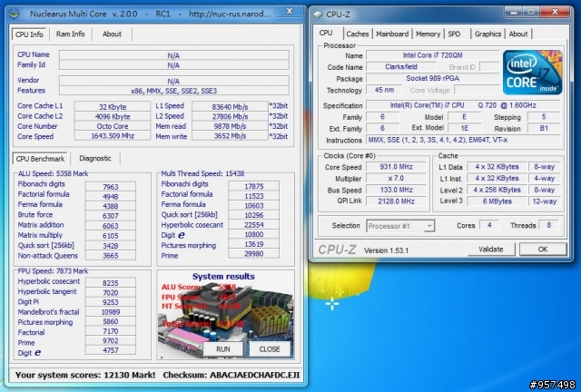Select the CPU Benchmark tab

pyautogui.click(x=40, y=159)
